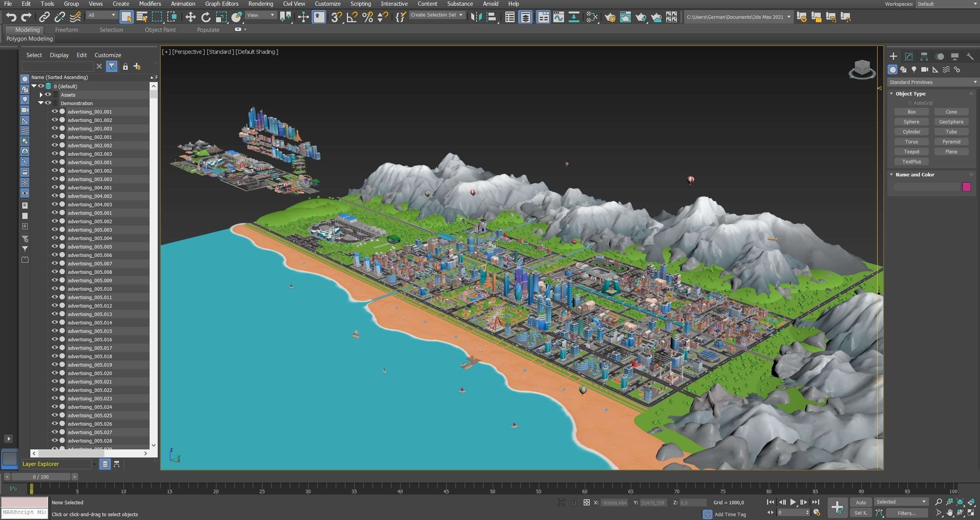The image size is (980, 520).
Task: Open the Workspaces Default dropdown
Action: (947, 4)
